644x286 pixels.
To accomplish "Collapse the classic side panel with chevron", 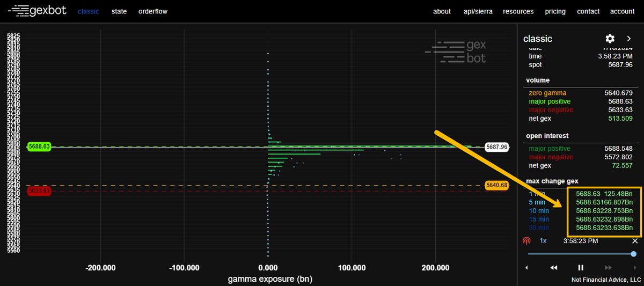I will [x=629, y=39].
